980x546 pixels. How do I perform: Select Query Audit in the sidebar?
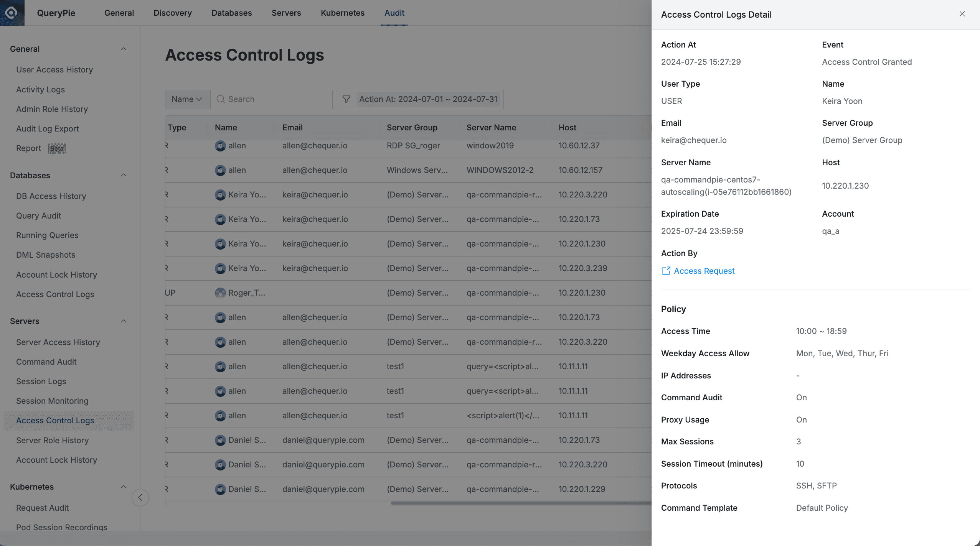point(38,215)
